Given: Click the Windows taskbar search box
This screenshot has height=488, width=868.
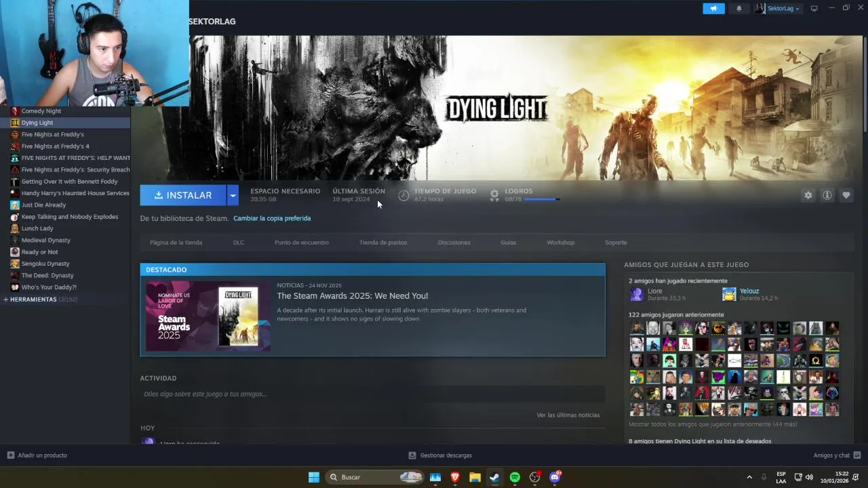Looking at the screenshot, I should (374, 477).
